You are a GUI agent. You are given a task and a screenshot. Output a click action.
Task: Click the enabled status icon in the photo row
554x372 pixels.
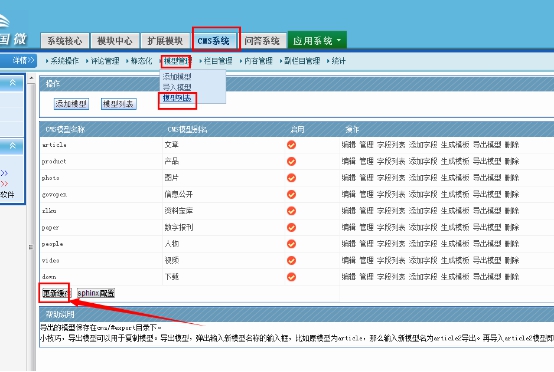(x=291, y=178)
